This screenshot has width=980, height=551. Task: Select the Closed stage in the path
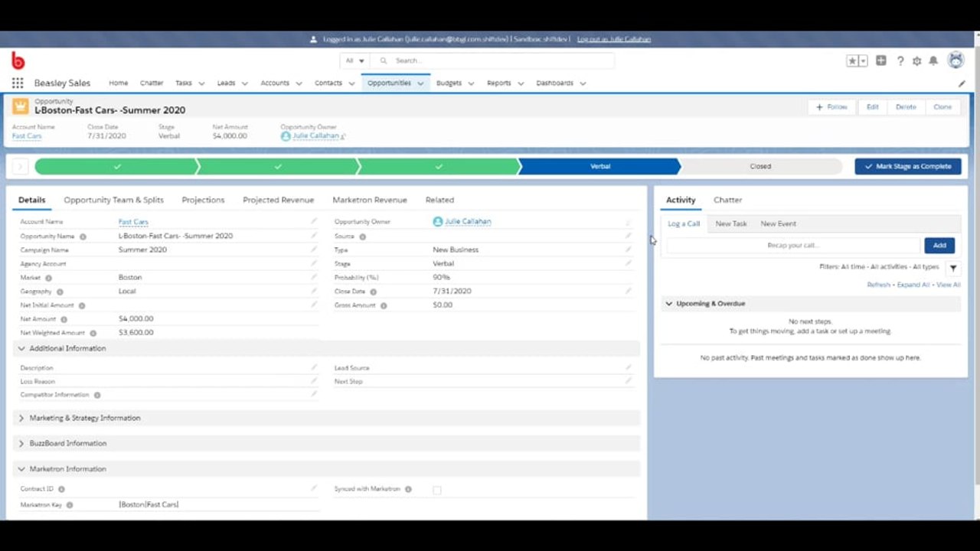(760, 166)
